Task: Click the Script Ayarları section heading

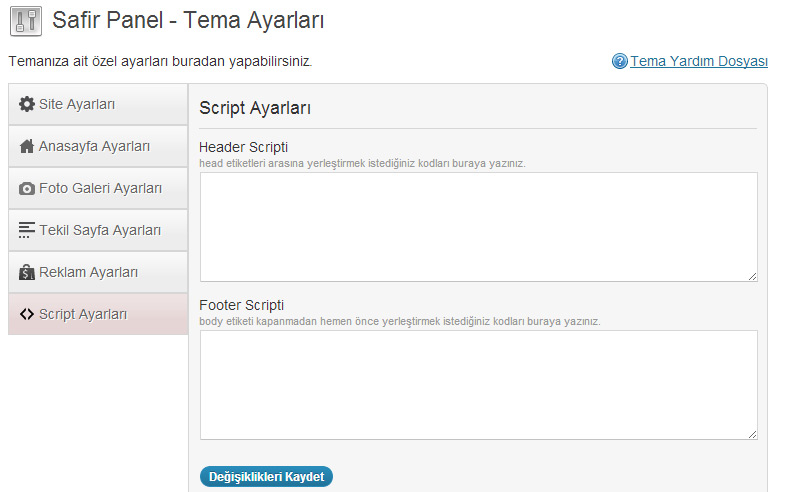Action: [255, 108]
